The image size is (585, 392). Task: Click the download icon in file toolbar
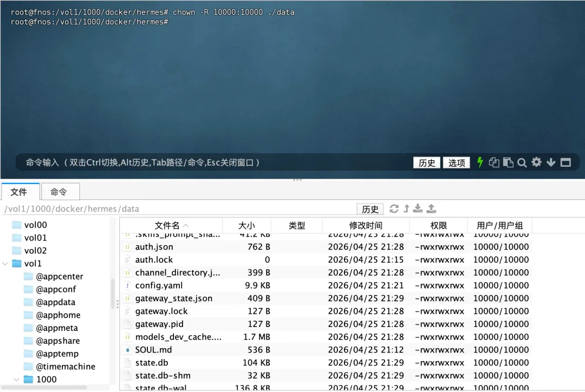(x=418, y=208)
